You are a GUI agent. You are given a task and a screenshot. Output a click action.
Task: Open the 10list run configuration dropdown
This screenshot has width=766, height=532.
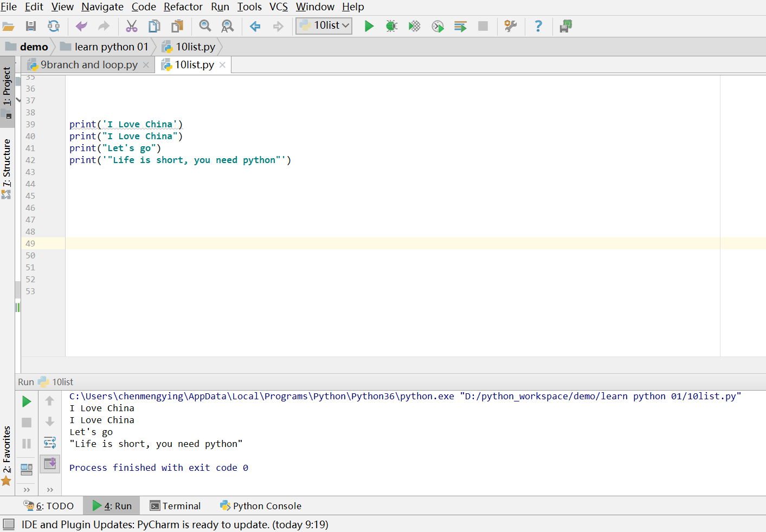(324, 25)
